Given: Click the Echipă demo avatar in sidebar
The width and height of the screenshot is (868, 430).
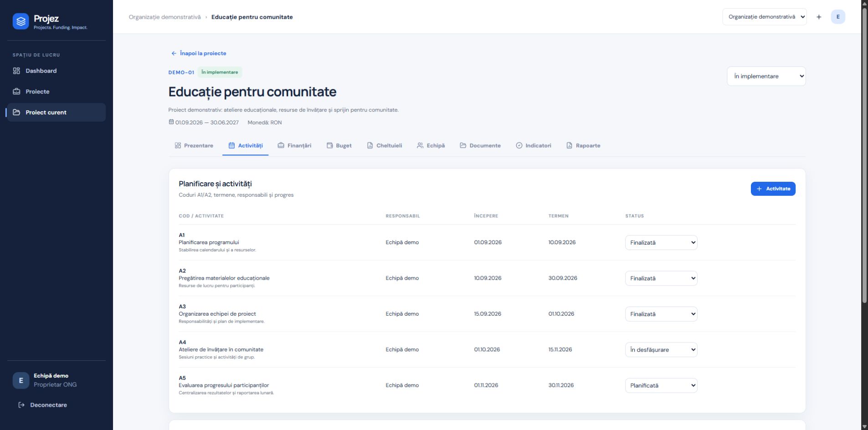Looking at the screenshot, I should pyautogui.click(x=21, y=380).
